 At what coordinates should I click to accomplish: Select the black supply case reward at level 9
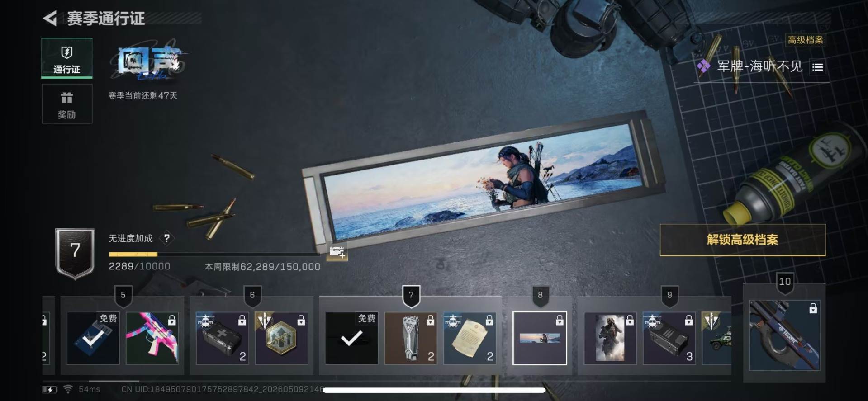pyautogui.click(x=669, y=338)
